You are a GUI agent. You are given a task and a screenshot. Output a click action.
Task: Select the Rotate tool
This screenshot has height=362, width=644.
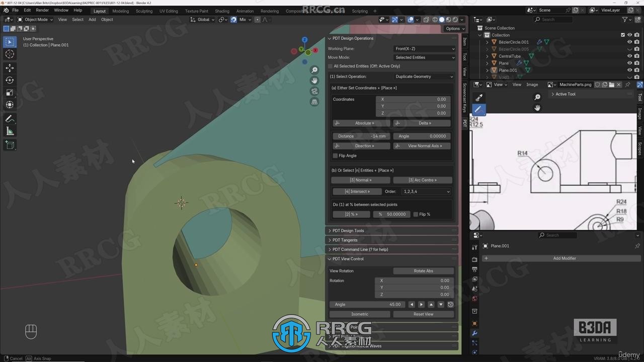tap(10, 80)
